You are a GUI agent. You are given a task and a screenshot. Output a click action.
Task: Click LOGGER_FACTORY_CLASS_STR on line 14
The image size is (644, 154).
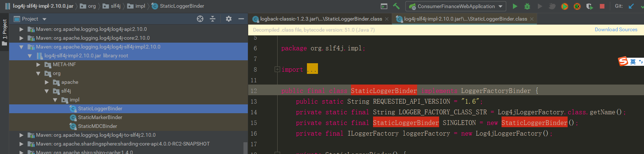click(443, 112)
